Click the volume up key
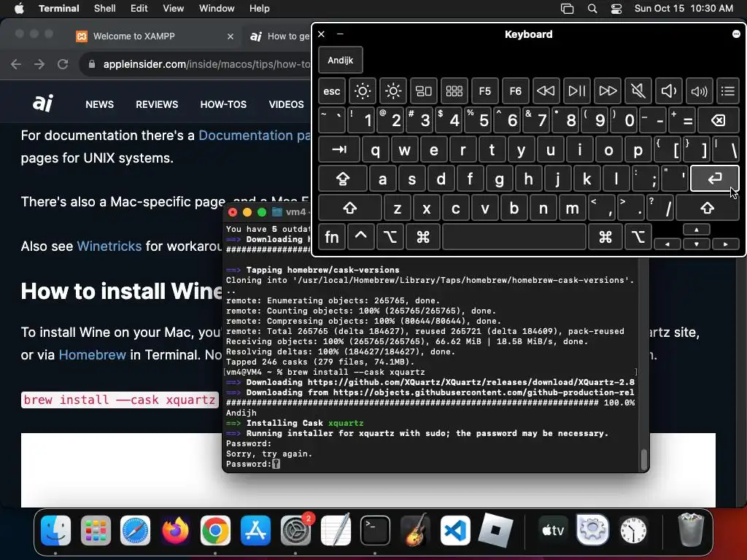The height and width of the screenshot is (560, 747). (x=700, y=91)
